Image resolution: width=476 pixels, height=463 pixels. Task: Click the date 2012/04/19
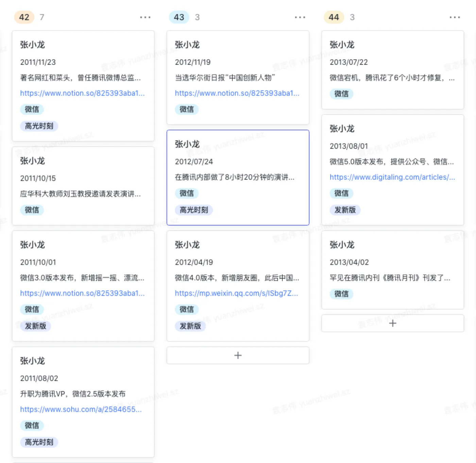click(x=194, y=262)
